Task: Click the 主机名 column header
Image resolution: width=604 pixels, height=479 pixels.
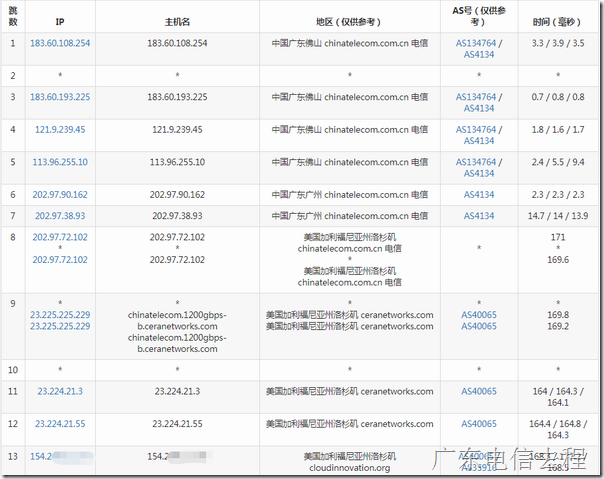Action: 177,22
